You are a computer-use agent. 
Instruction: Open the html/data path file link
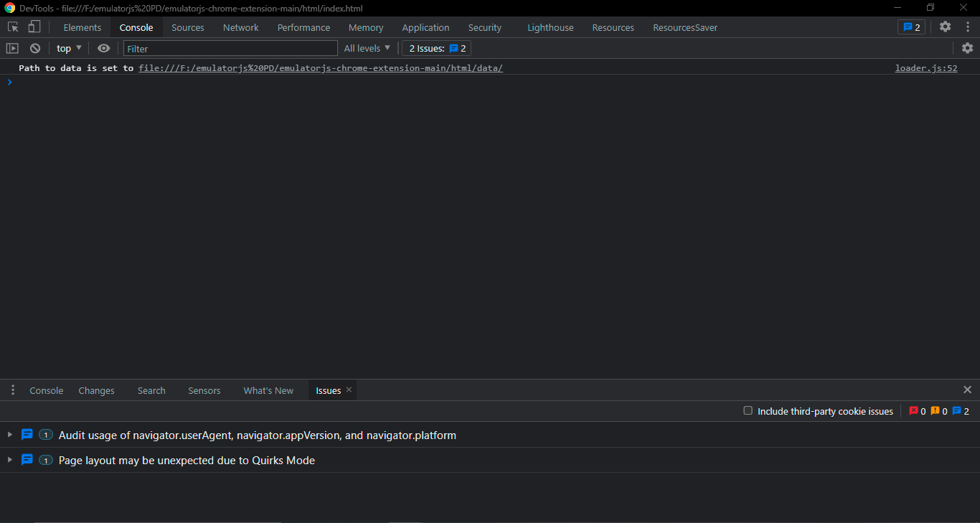pos(320,67)
